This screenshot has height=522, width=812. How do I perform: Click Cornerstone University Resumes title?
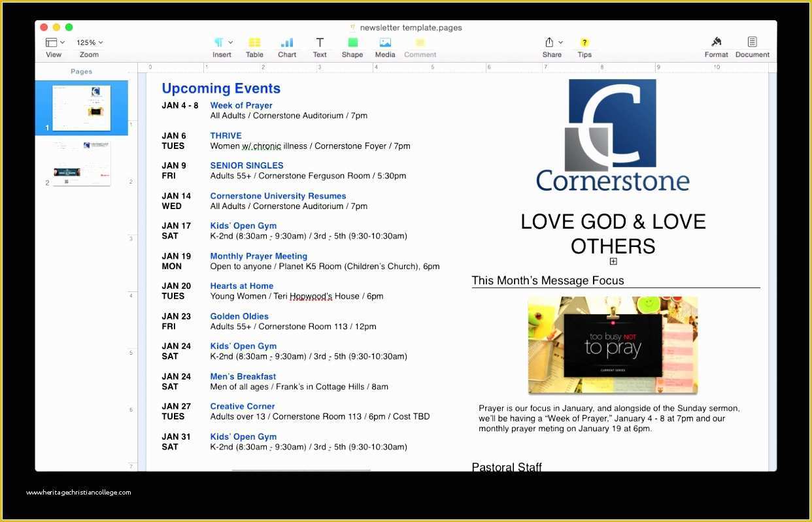(278, 196)
